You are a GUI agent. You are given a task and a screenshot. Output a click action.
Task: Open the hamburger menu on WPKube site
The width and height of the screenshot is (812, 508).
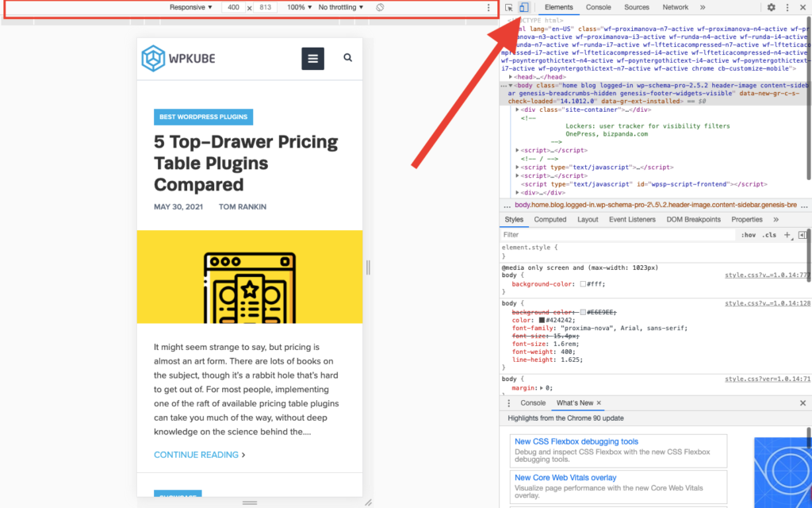(x=312, y=58)
